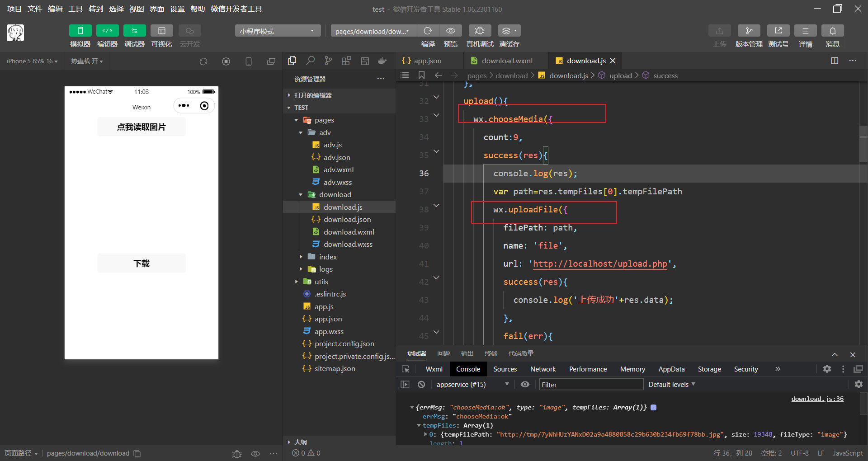Open the 工具 menu

click(75, 9)
